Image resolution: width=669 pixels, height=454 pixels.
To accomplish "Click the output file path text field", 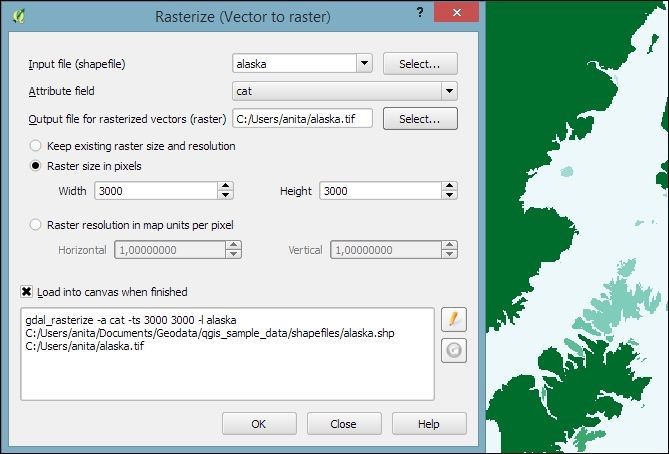I will click(x=302, y=119).
